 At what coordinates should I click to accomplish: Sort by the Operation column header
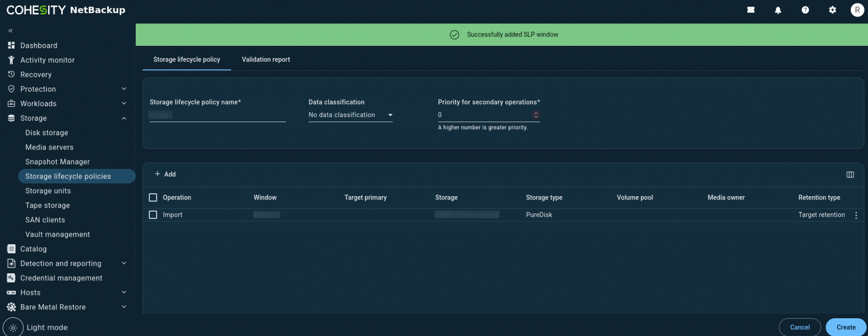coord(177,197)
